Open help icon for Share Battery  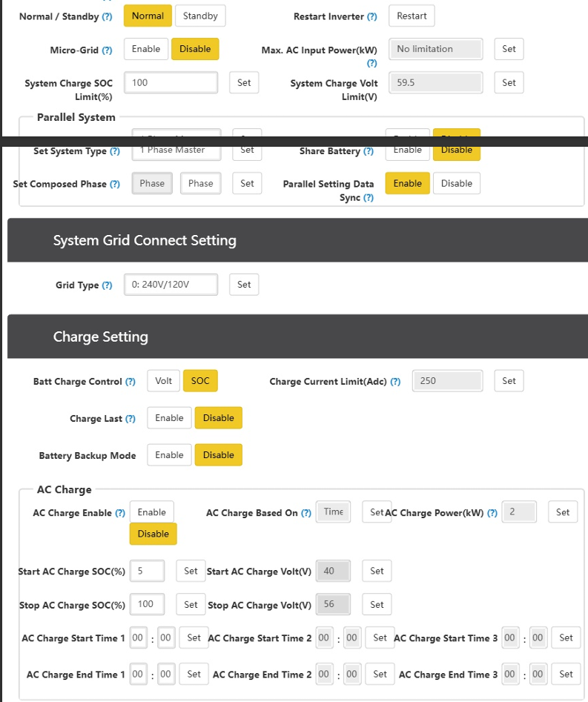click(x=368, y=151)
